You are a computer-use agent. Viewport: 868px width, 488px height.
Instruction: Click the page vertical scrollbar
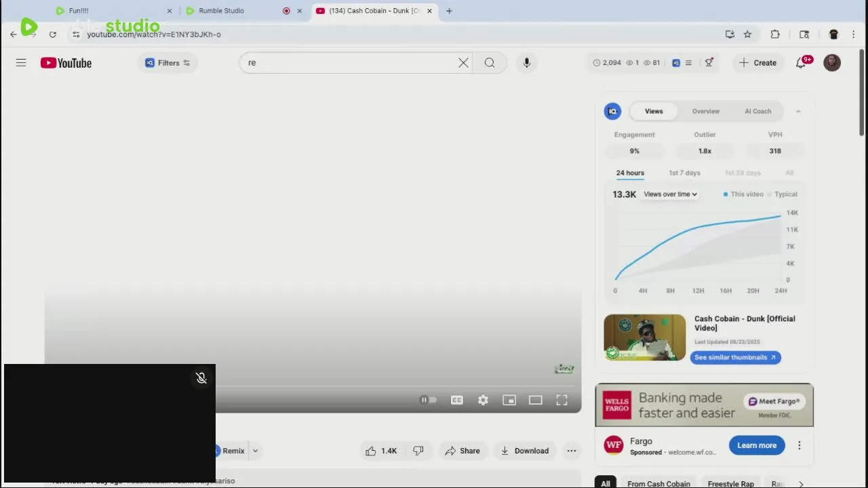[863, 91]
